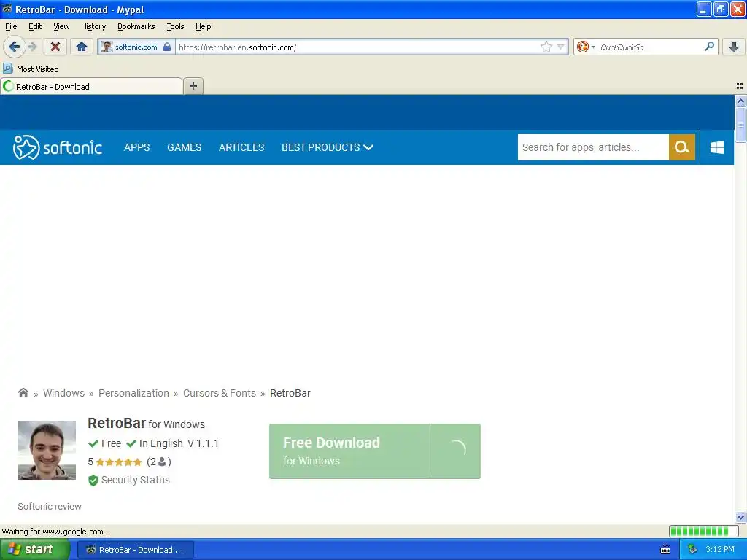Expand the BEST PRODUCTS dropdown
This screenshot has height=560, width=747.
point(328,147)
